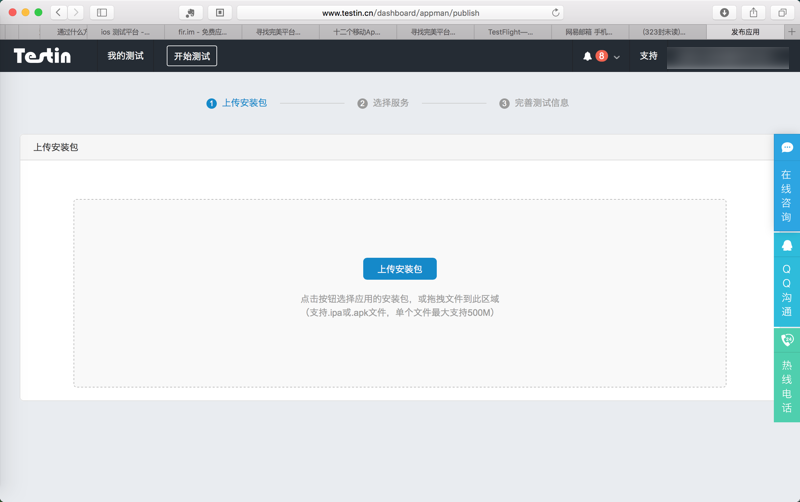Toggle the Safari sidebar button
The width and height of the screenshot is (800, 502).
click(x=102, y=12)
